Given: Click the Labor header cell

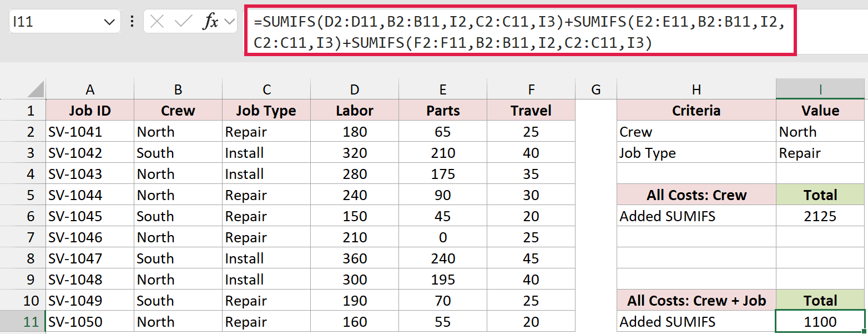Looking at the screenshot, I should point(355,111).
